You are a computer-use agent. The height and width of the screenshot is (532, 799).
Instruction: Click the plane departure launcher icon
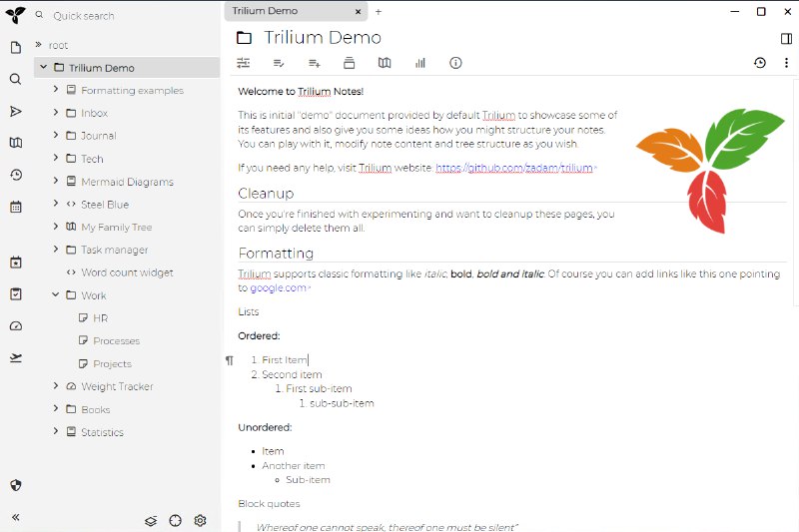coord(16,358)
